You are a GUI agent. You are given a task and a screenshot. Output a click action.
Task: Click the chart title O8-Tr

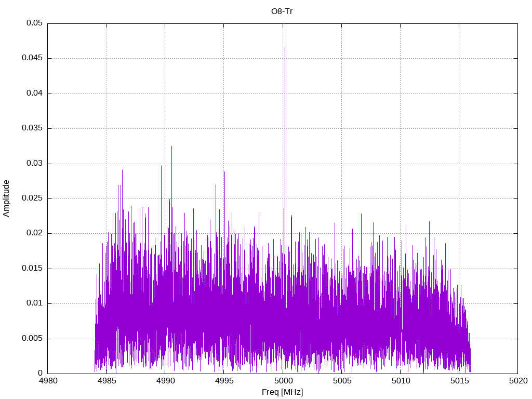[282, 11]
